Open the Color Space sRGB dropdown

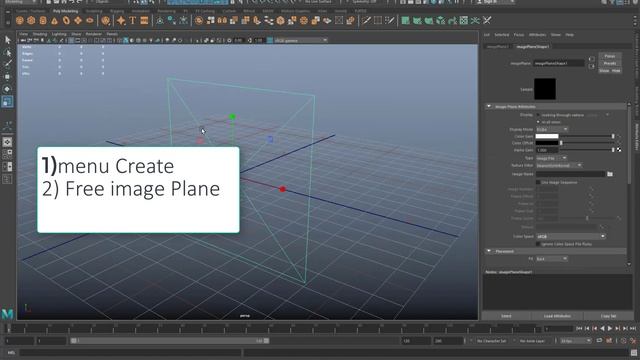[571, 236]
